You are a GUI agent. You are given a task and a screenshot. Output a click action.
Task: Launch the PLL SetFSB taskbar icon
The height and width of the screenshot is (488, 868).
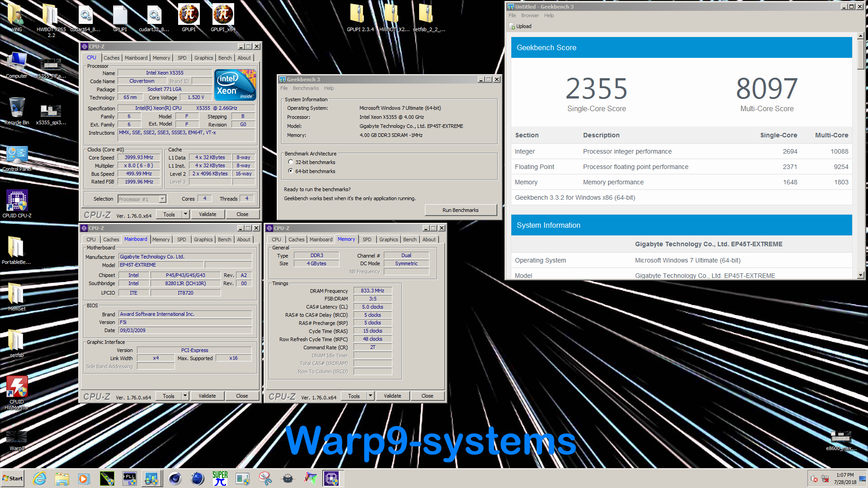130,479
